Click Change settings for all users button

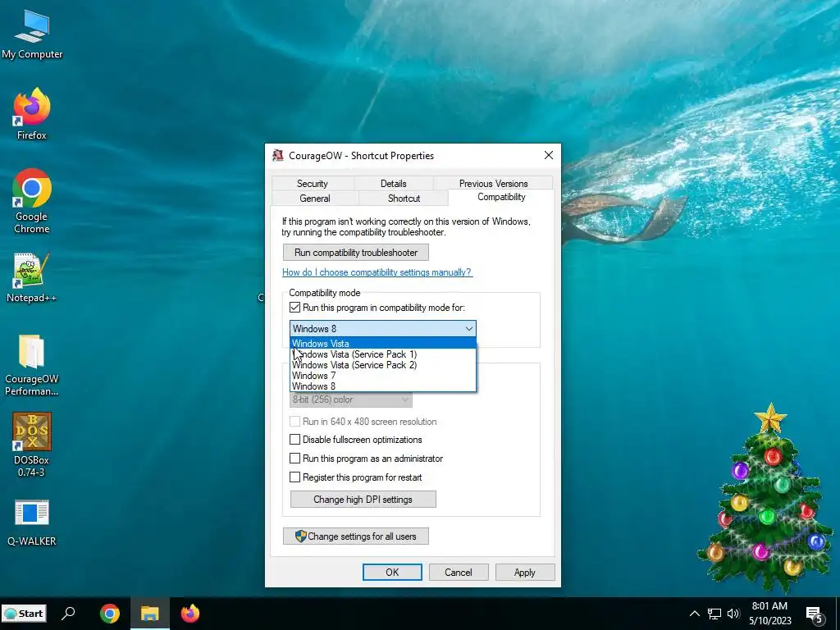coord(356,536)
